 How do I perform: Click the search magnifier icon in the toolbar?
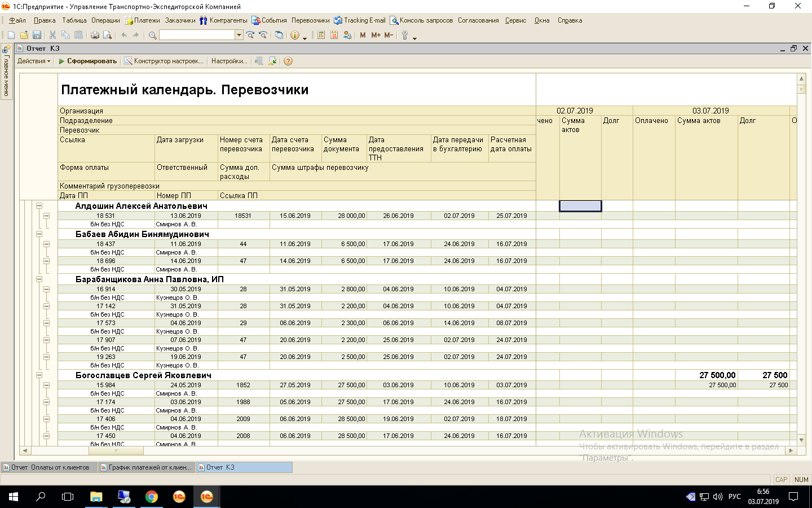pos(152,35)
